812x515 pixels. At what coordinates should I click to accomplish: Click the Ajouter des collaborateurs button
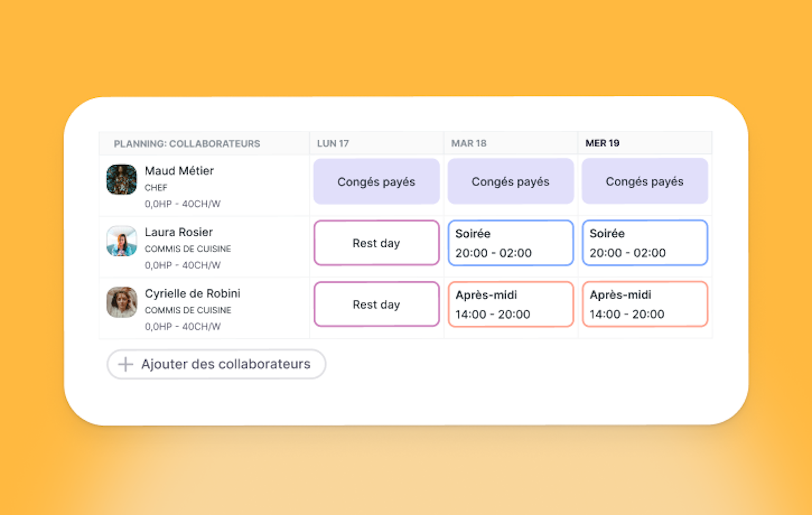tap(216, 364)
